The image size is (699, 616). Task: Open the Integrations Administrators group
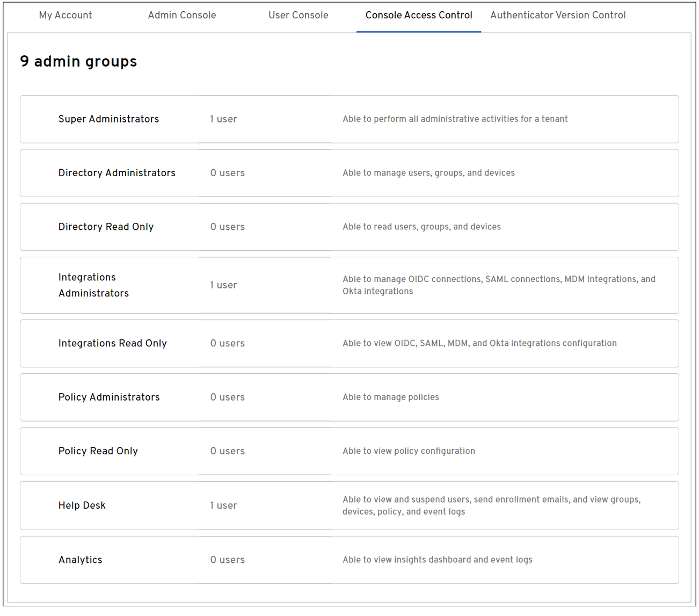click(x=93, y=285)
